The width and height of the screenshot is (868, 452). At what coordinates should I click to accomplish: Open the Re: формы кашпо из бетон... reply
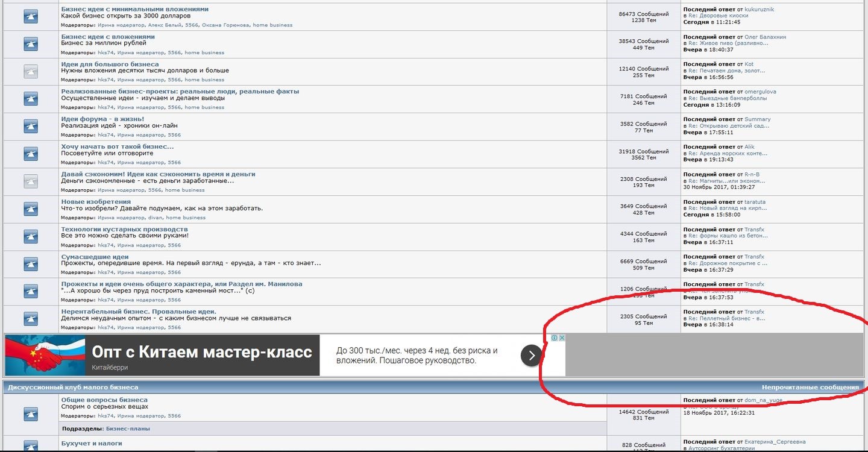[729, 236]
